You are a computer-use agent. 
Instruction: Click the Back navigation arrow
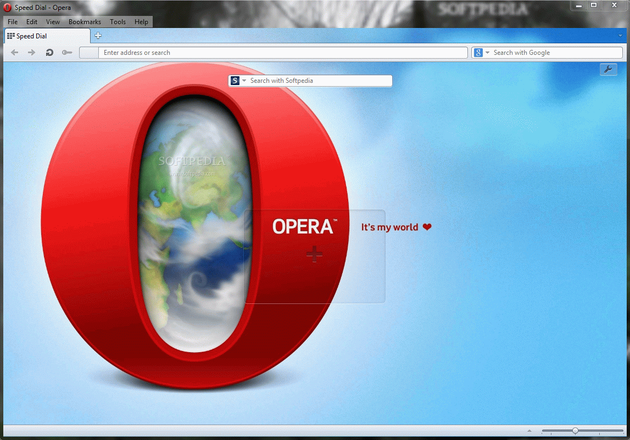14,52
